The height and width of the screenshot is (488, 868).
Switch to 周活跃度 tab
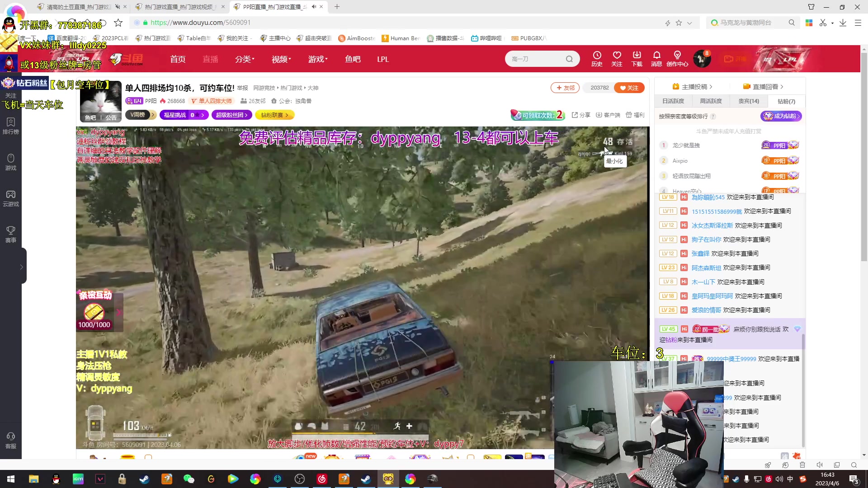coord(711,101)
